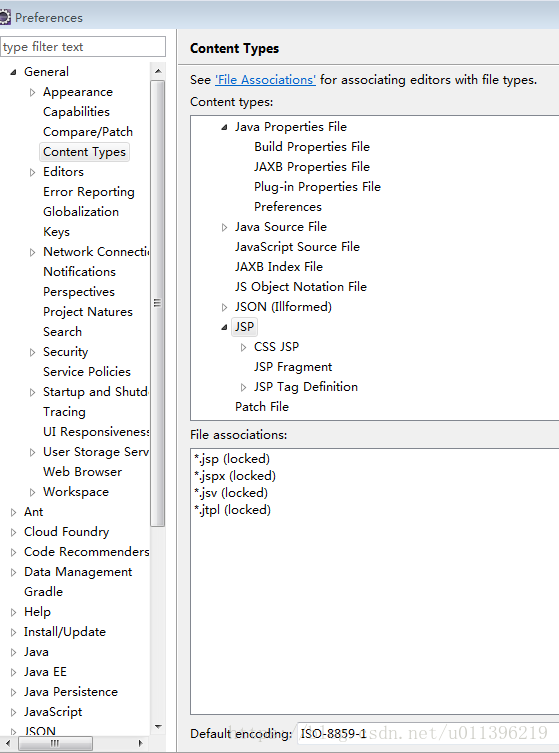Open Perspectives preferences
The width and height of the screenshot is (559, 753).
(79, 292)
